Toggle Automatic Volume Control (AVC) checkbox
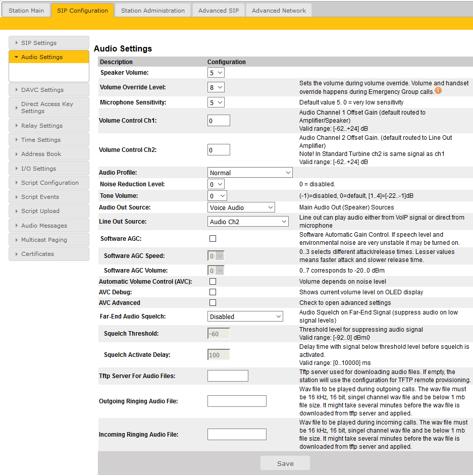 click(x=213, y=281)
